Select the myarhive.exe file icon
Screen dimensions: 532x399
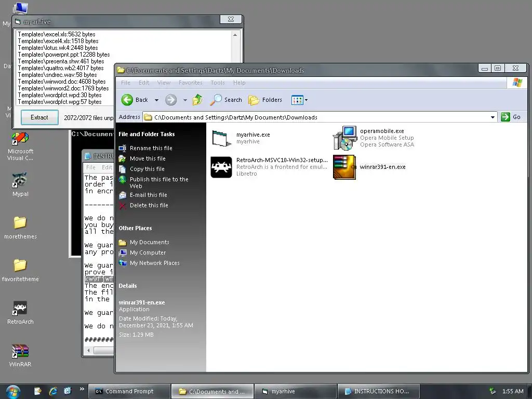[221, 138]
